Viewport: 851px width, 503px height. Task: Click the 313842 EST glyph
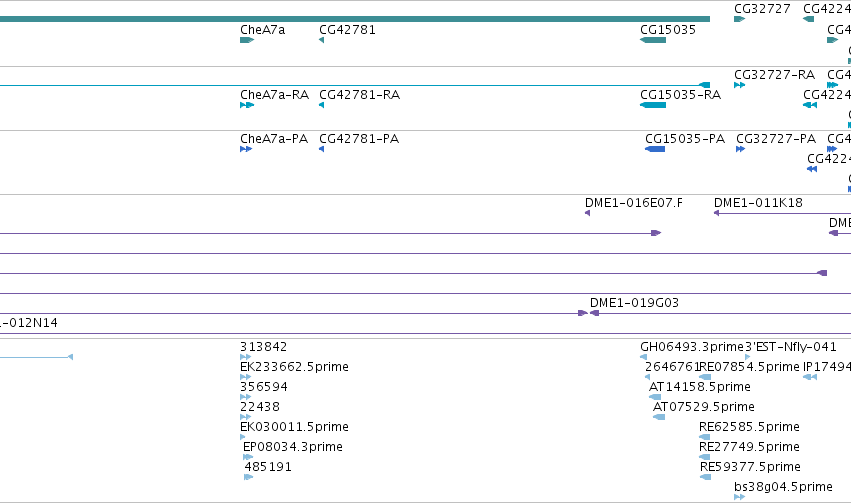(245, 357)
